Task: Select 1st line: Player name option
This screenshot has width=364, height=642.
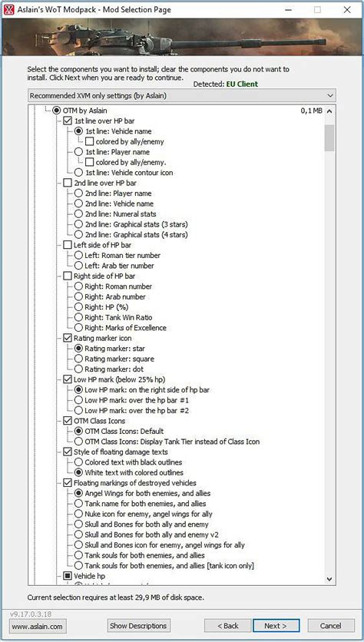Action: tap(78, 152)
